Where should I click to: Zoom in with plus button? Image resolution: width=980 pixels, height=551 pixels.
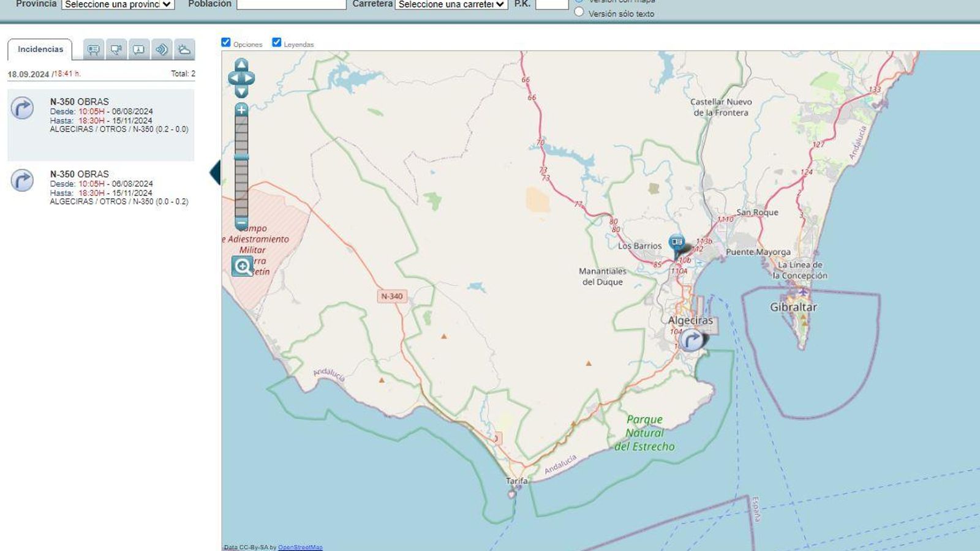241,110
